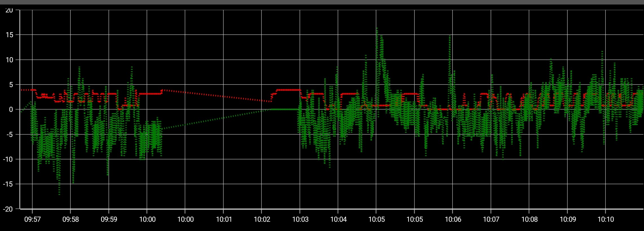Click the 10:07 time axis label
This screenshot has width=644, height=231.
491,219
